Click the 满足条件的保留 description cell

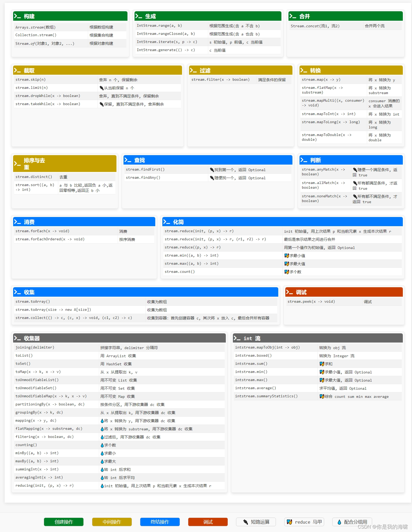(274, 80)
